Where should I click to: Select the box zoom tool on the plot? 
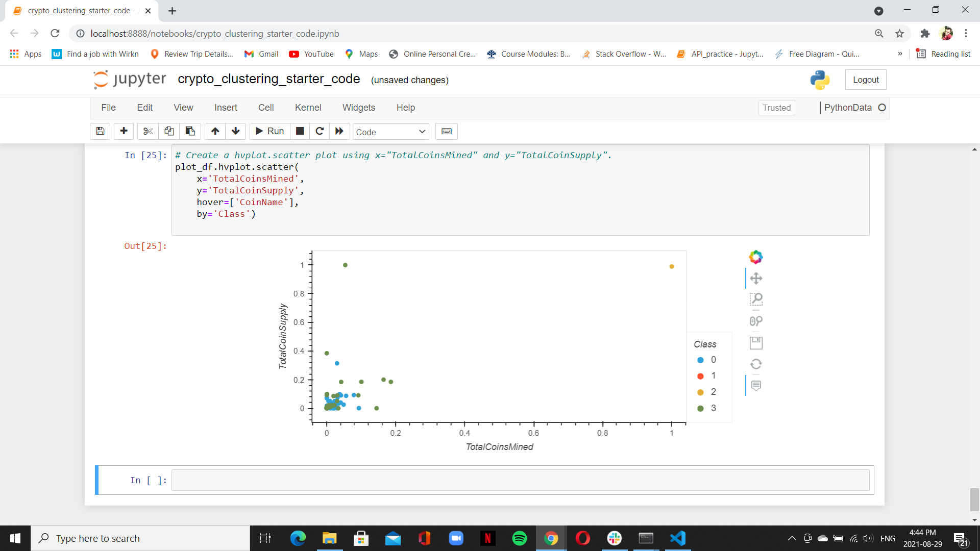(x=756, y=299)
